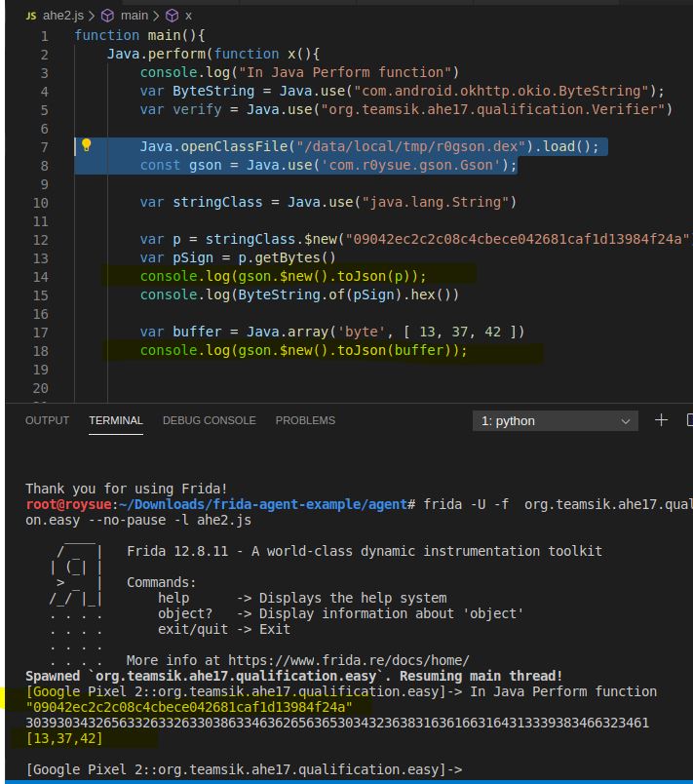Click 'main' in the breadcrumb path
Image resolution: width=693 pixels, height=784 pixels.
click(135, 16)
